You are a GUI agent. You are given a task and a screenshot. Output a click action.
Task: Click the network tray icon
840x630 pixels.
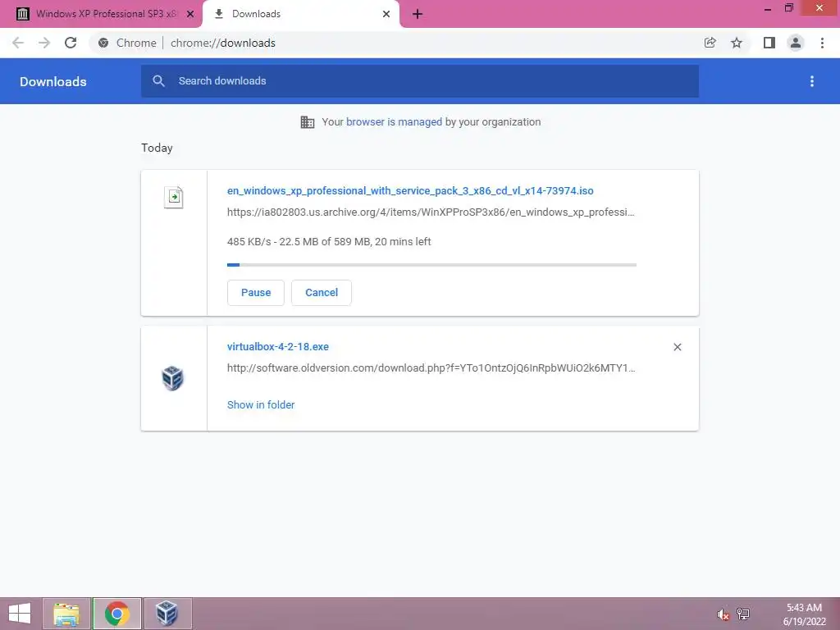(x=743, y=614)
